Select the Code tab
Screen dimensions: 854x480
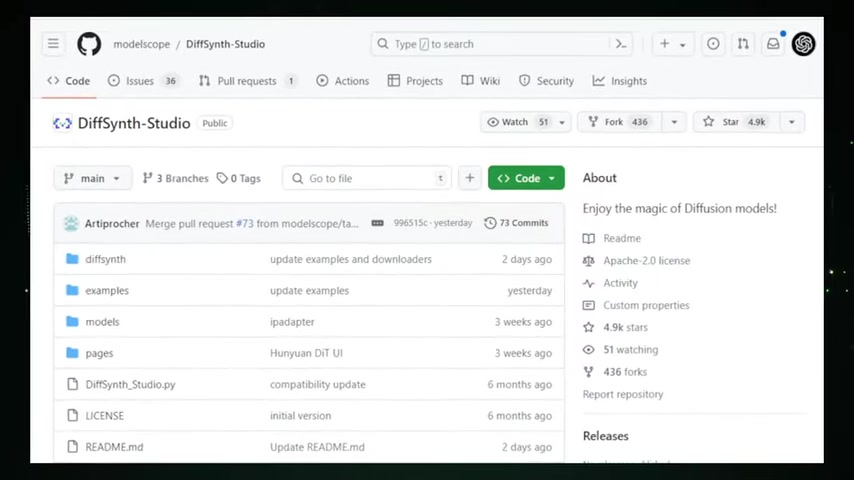click(69, 81)
